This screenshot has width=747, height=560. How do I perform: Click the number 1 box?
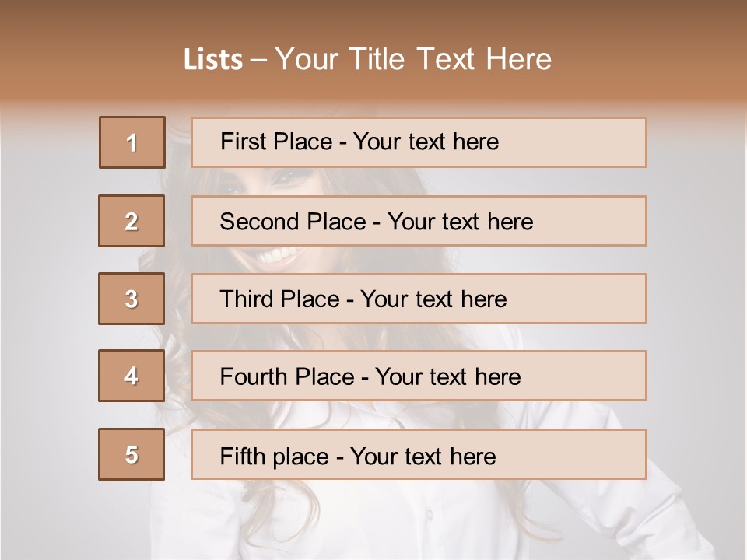pos(132,142)
